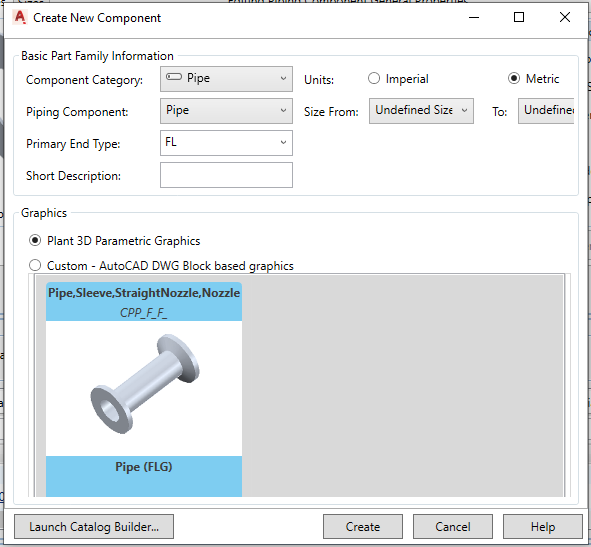Open the Piping Component dropdown
This screenshot has width=591, height=547.
(x=226, y=111)
